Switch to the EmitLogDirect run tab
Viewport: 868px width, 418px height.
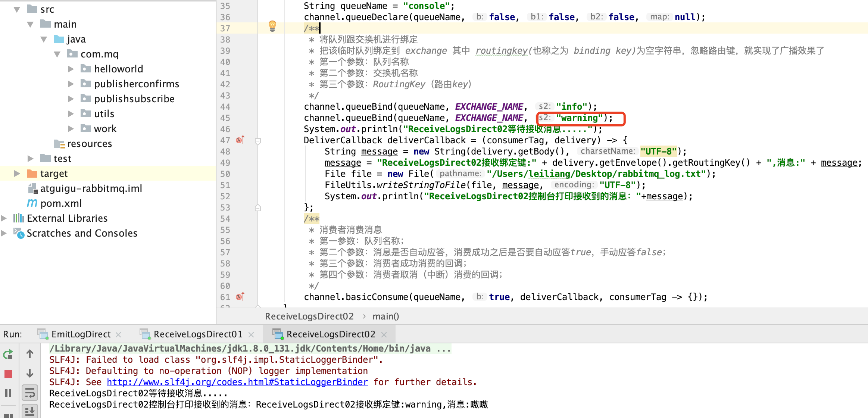pos(81,334)
